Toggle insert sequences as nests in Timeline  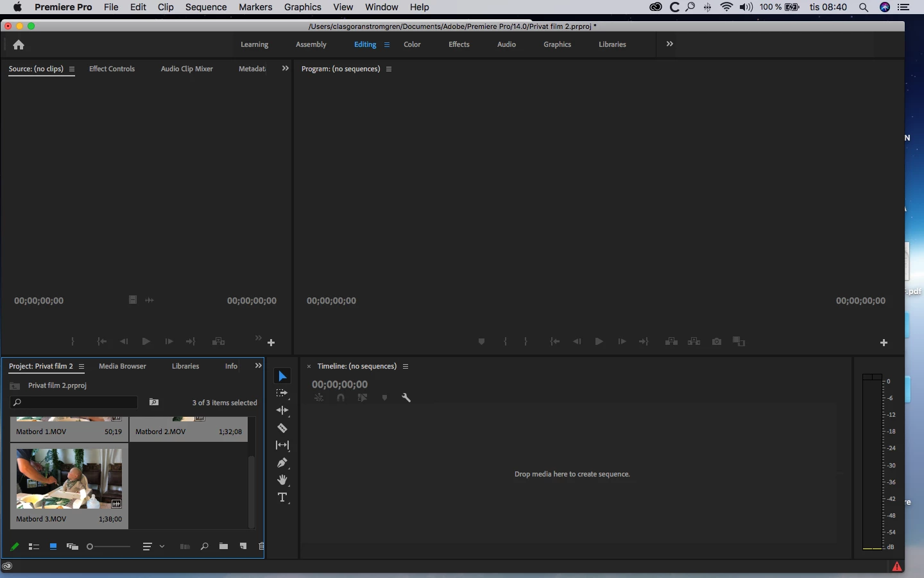[x=319, y=398]
